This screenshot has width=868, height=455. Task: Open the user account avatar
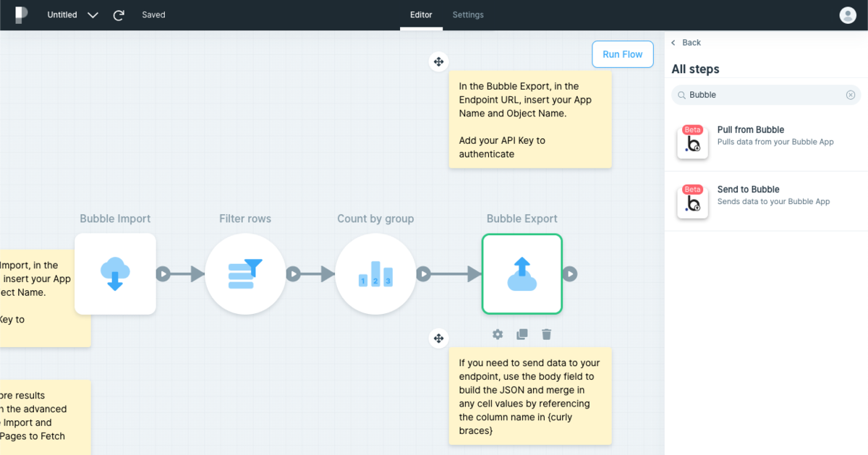(848, 14)
